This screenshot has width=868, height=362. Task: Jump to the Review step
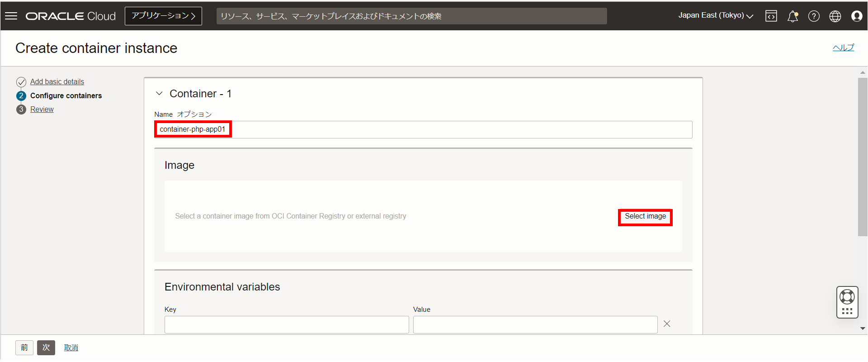coord(42,110)
